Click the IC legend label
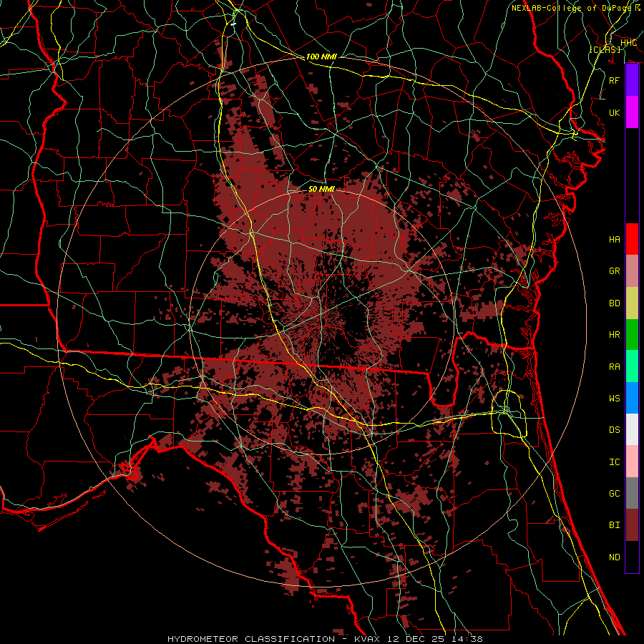The height and width of the screenshot is (644, 644). pyautogui.click(x=614, y=462)
